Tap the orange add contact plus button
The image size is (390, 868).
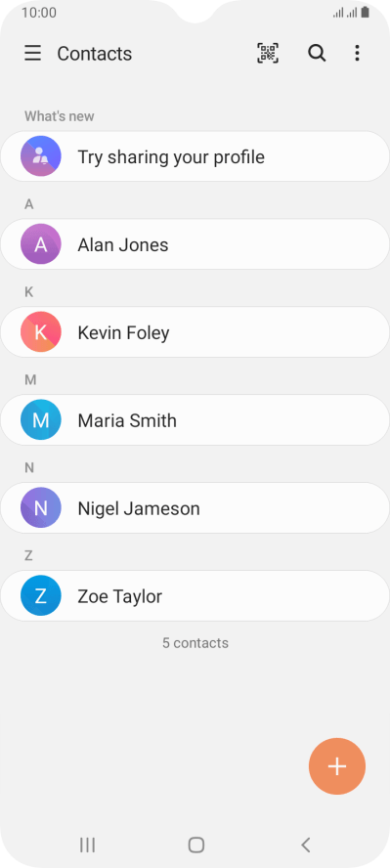pyautogui.click(x=337, y=766)
